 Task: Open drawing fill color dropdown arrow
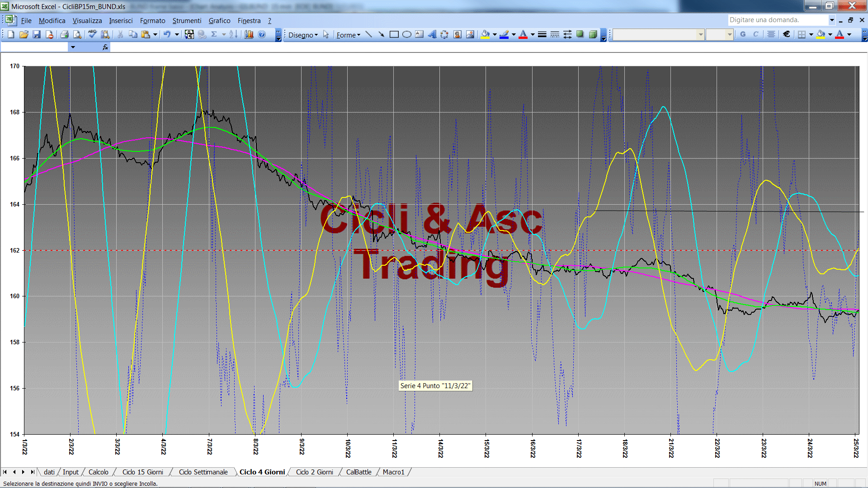click(x=495, y=35)
